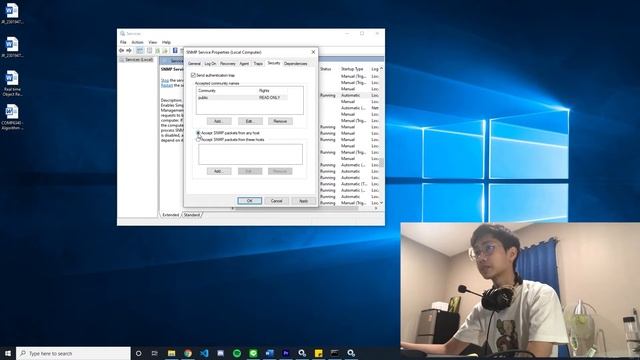Open Sticky Notes from the taskbar
The image size is (640, 360).
318,353
